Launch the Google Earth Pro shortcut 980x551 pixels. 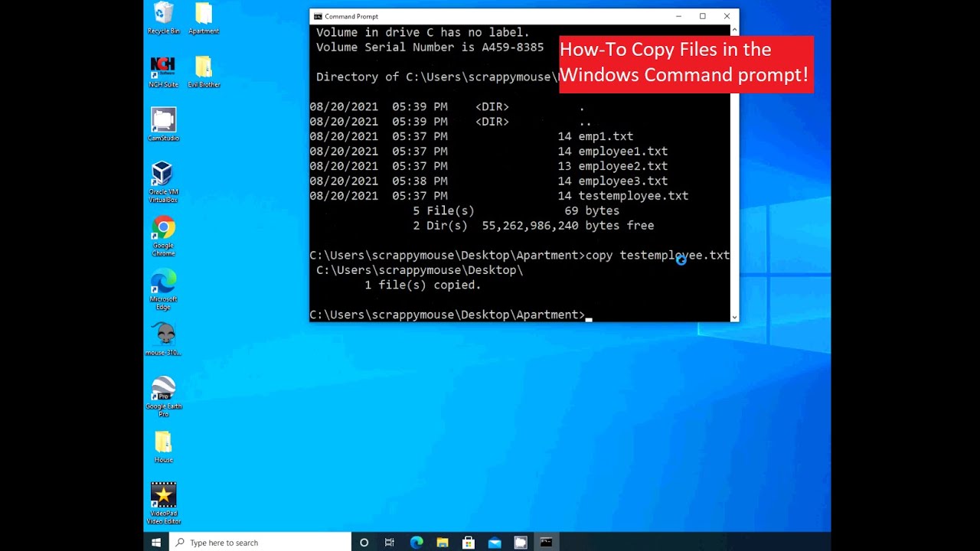pos(163,396)
